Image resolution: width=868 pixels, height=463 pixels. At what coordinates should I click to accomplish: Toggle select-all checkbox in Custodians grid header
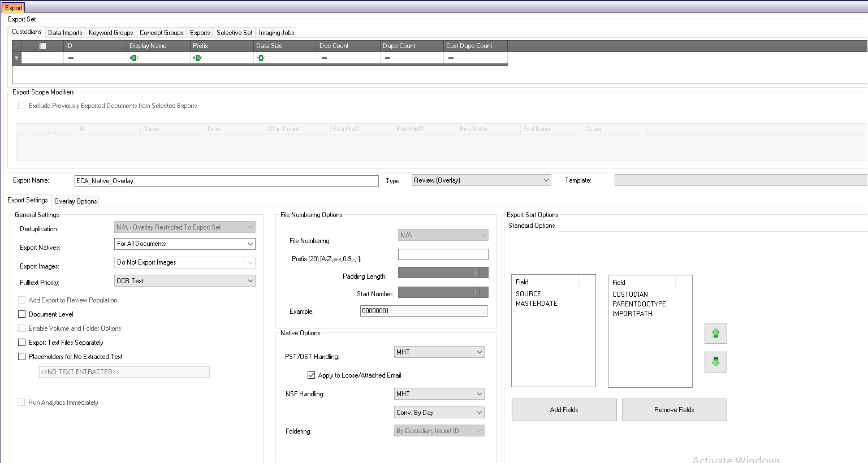[42, 46]
